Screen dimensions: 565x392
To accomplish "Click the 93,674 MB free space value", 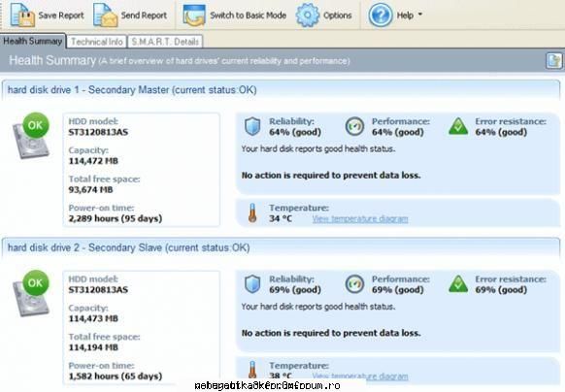I will [x=91, y=189].
